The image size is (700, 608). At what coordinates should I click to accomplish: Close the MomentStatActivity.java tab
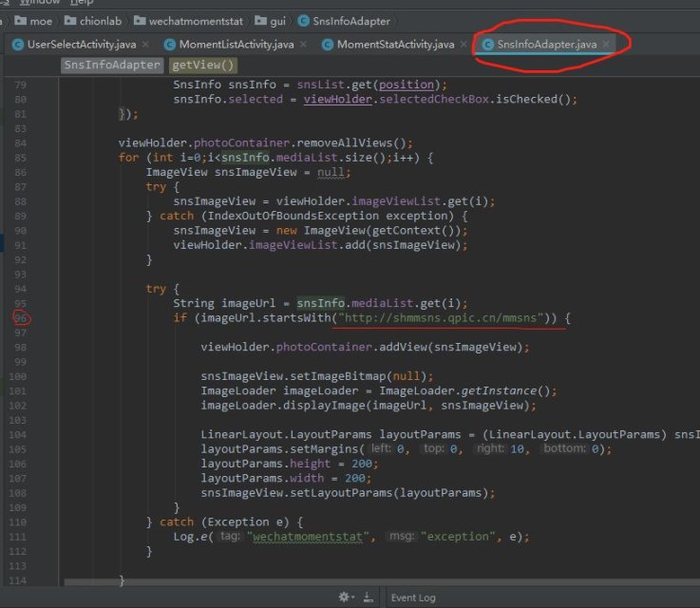tap(464, 45)
